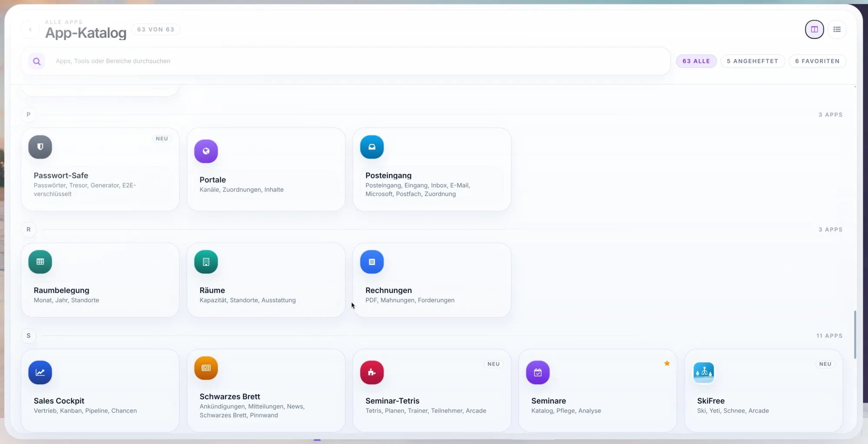Select the Räume building icon
Viewport: 868px width, 444px height.
(206, 262)
